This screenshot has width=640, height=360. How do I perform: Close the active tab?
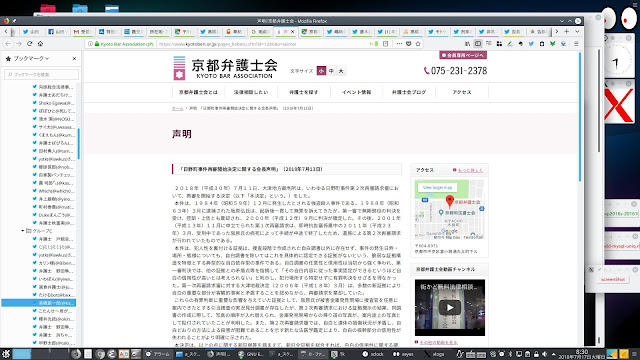(292, 31)
